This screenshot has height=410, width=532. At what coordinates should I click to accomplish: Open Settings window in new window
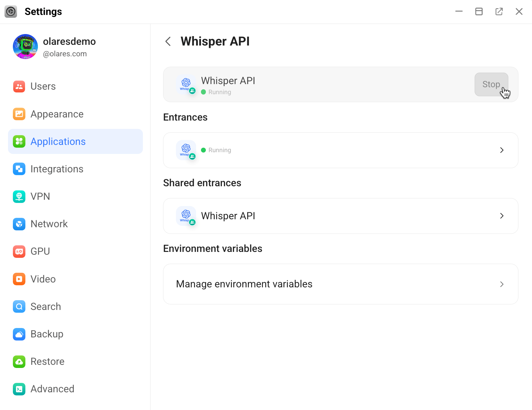pos(499,11)
